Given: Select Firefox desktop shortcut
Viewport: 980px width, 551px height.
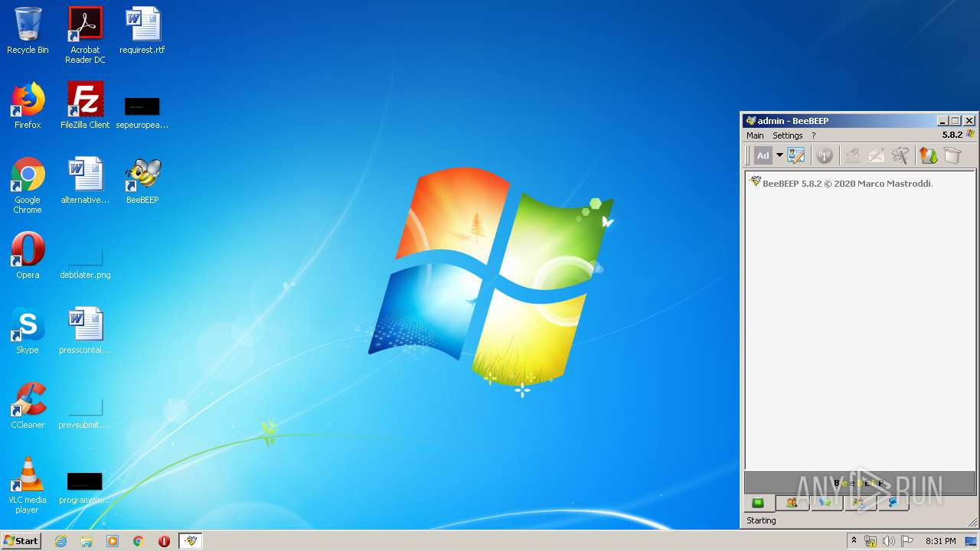Looking at the screenshot, I should point(28,106).
